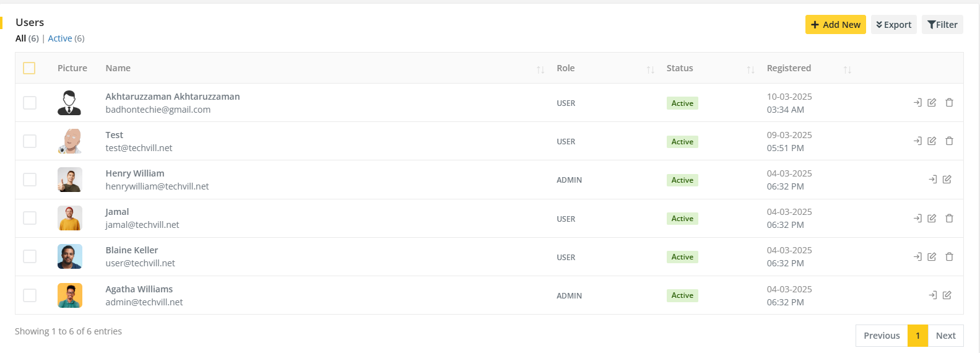Delete Akhtaruzzaman using trash icon
The image size is (980, 353).
coord(949,103)
